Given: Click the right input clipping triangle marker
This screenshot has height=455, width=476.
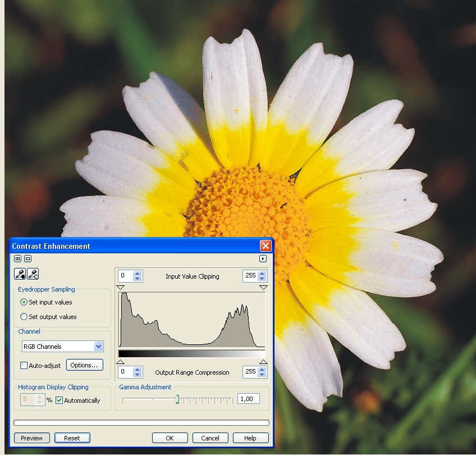Looking at the screenshot, I should [x=263, y=287].
